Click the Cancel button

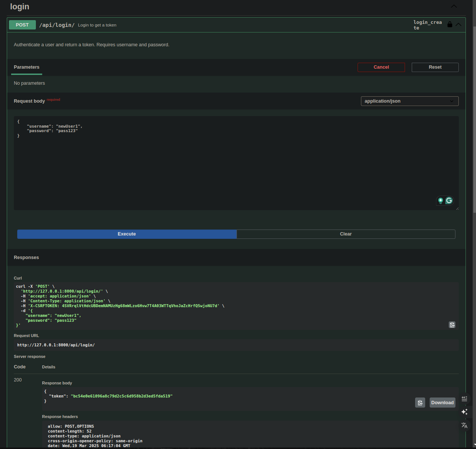click(x=381, y=67)
